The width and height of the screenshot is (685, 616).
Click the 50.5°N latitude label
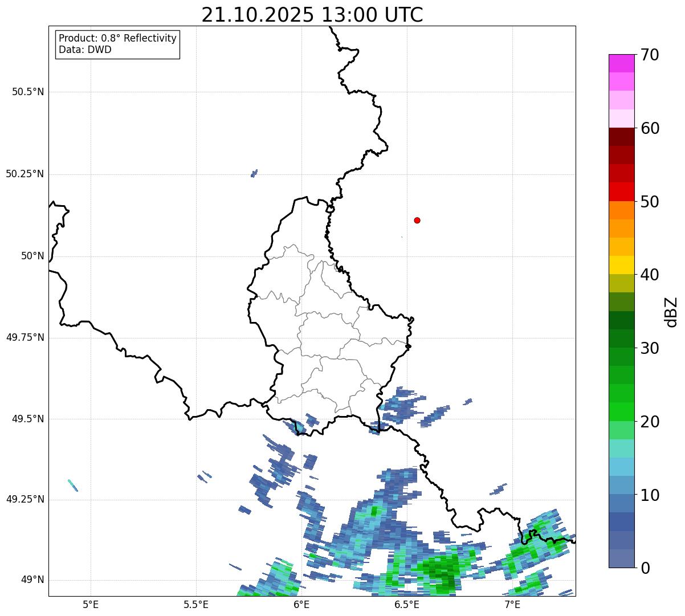(28, 92)
